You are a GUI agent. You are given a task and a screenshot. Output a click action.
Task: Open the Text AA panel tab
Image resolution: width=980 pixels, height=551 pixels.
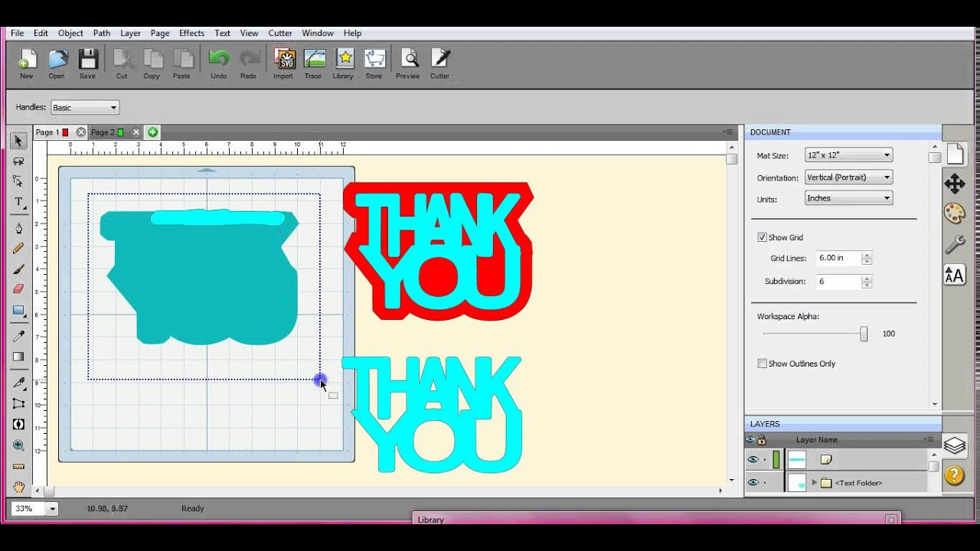(955, 275)
